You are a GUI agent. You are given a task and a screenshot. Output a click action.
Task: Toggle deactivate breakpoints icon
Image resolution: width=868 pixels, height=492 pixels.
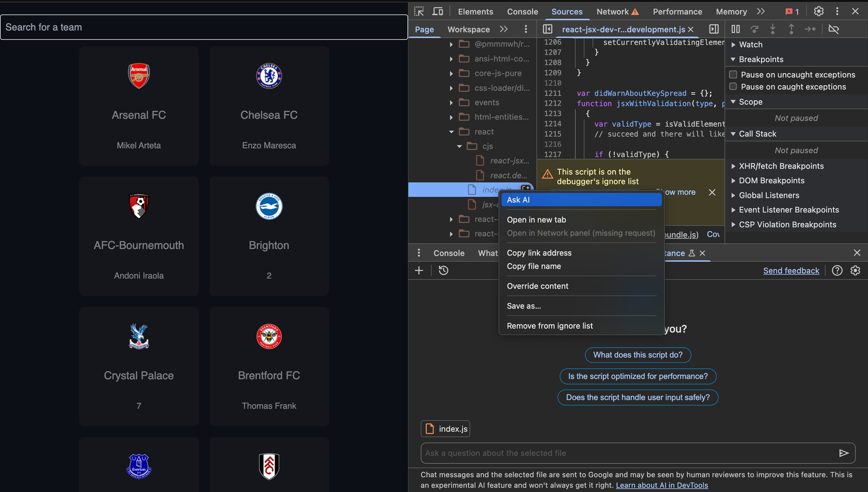[834, 29]
